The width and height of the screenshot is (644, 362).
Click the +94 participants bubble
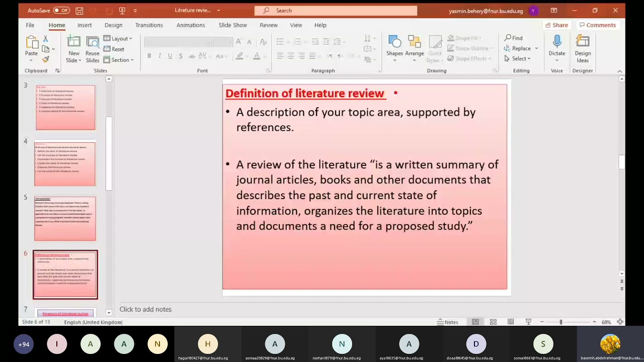24,344
